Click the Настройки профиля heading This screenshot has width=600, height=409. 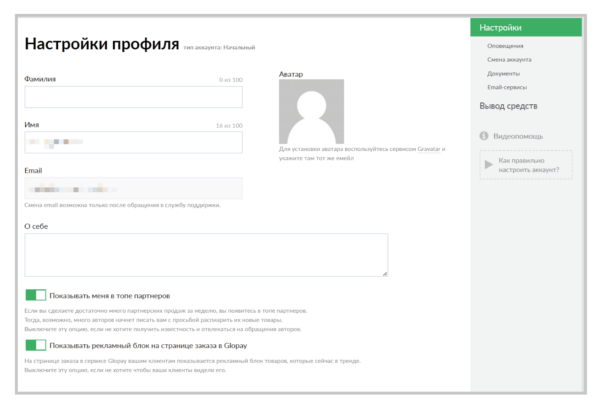pos(102,44)
